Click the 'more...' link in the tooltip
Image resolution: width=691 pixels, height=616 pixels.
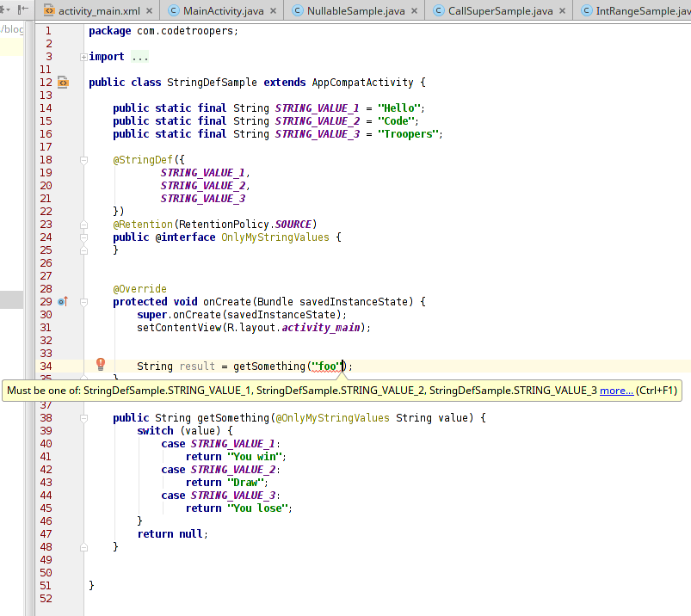pyautogui.click(x=616, y=391)
